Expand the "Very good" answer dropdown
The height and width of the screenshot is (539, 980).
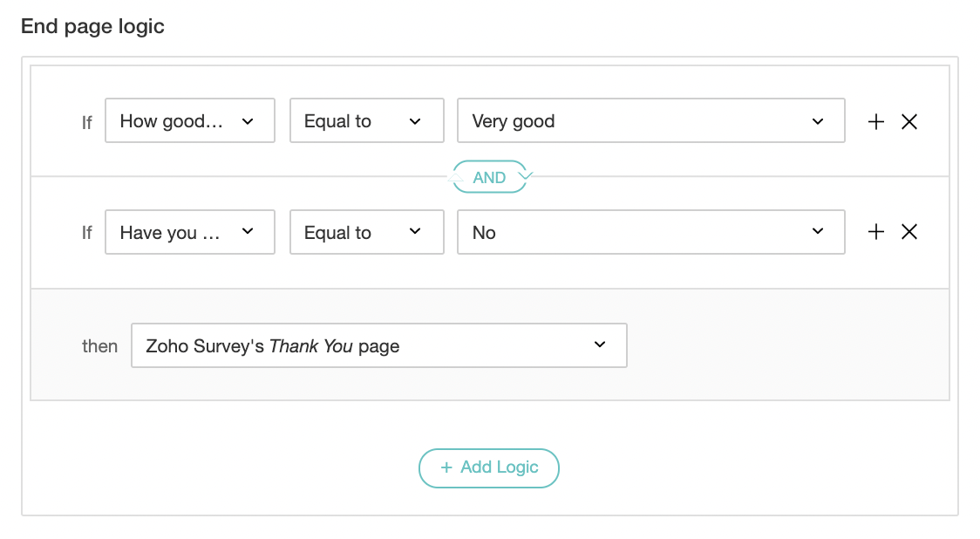pos(650,121)
